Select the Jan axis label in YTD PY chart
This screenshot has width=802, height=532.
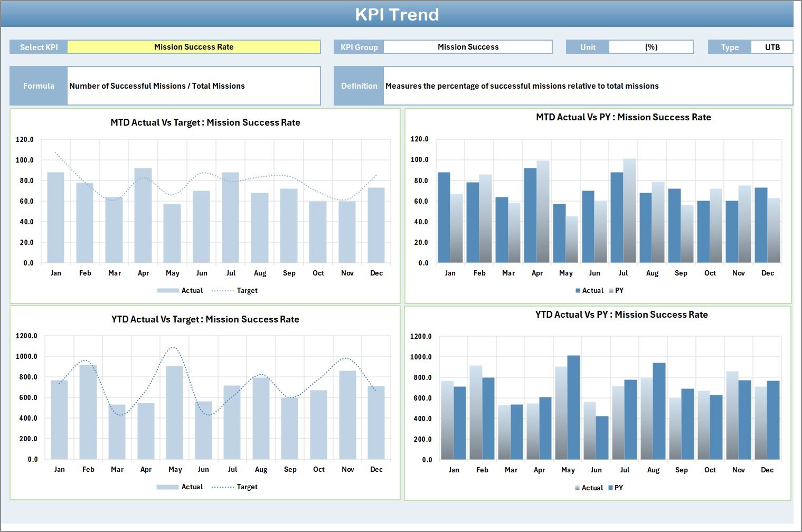tap(454, 469)
